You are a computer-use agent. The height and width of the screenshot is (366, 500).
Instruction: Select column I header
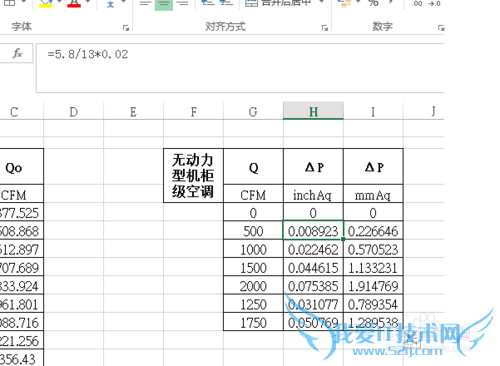pos(373,111)
